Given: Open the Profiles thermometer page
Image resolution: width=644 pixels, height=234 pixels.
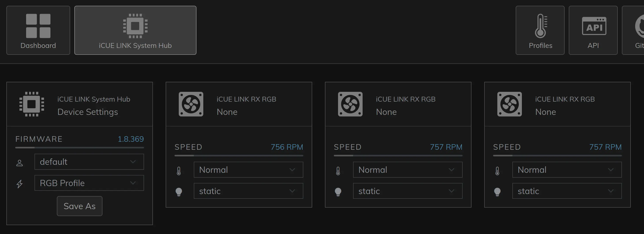Looking at the screenshot, I should click(540, 30).
